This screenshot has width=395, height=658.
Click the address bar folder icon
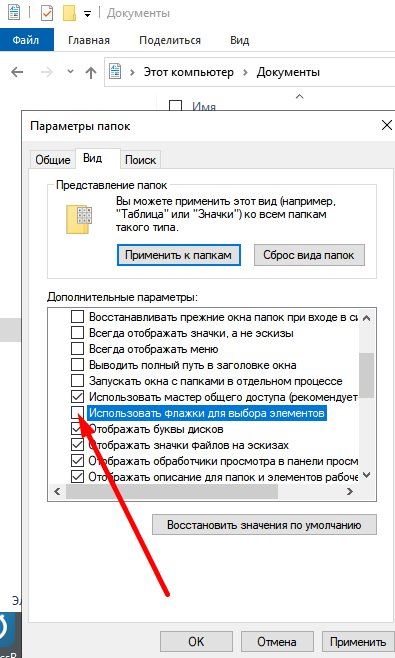(x=115, y=72)
